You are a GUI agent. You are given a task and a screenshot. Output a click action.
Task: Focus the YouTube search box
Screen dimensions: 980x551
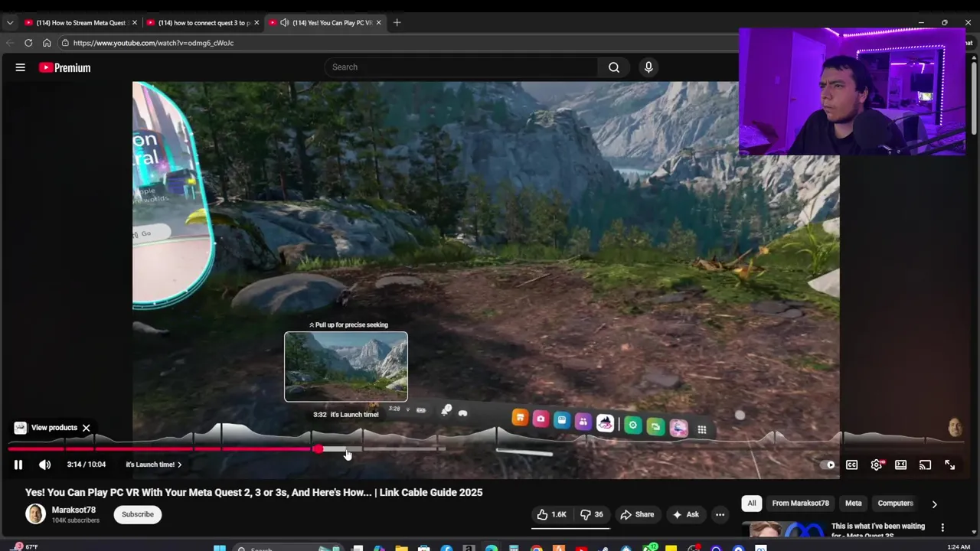(x=461, y=67)
